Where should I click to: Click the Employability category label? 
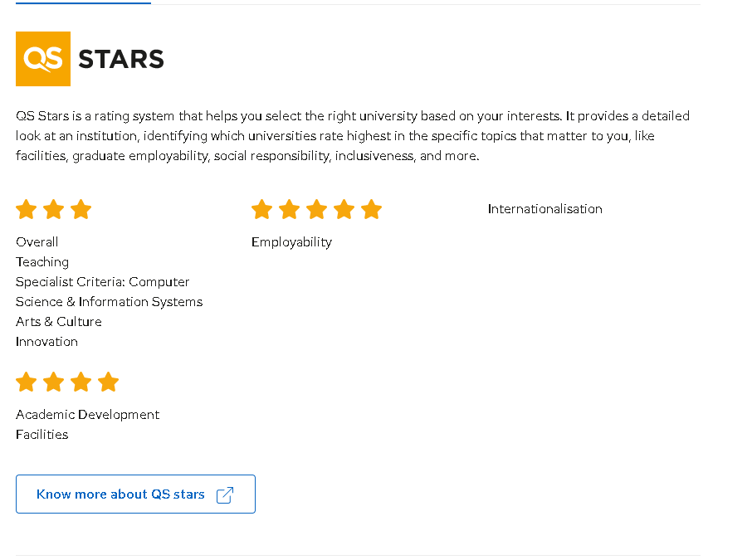coord(291,241)
